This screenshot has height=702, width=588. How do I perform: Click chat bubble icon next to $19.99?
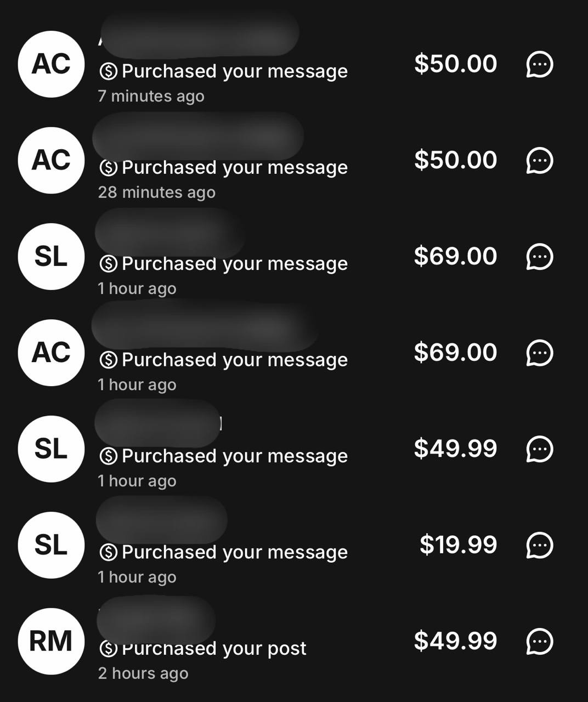(x=540, y=545)
